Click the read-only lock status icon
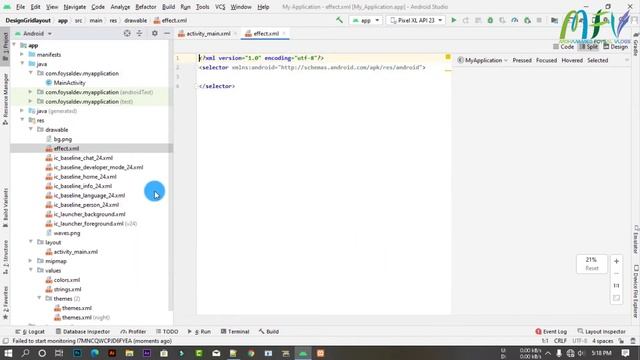This screenshot has width=640, height=360. pyautogui.click(x=621, y=341)
